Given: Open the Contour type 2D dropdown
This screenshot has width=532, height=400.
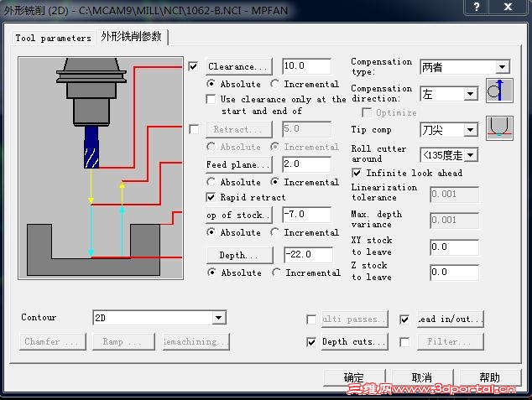Looking at the screenshot, I should pos(218,318).
